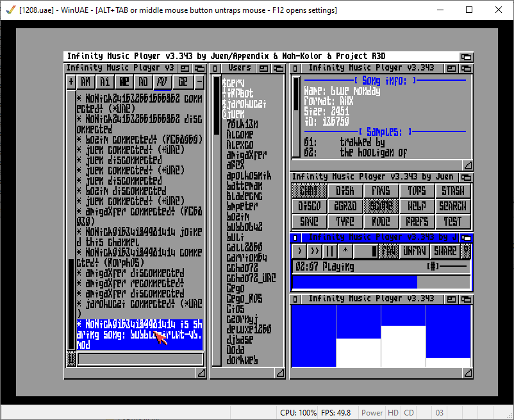514x420 pixels.
Task: Click the chat log vertical scrollbar
Action: (71, 220)
